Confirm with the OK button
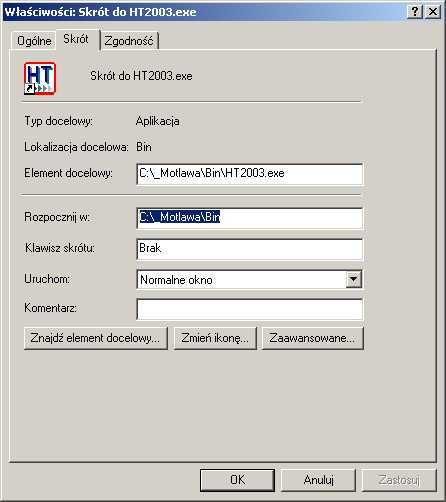 point(237,480)
